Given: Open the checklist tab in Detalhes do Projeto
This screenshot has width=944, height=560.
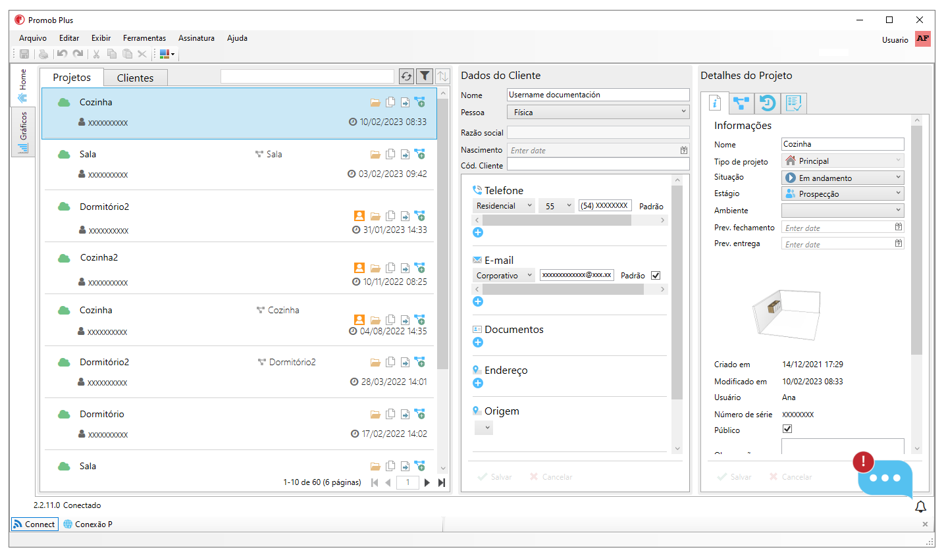Looking at the screenshot, I should [x=793, y=103].
